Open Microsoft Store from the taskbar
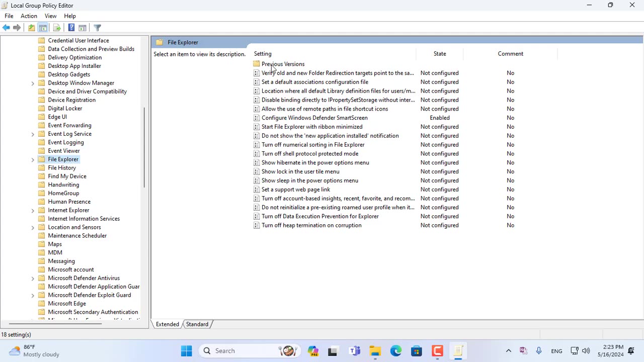 [417, 351]
